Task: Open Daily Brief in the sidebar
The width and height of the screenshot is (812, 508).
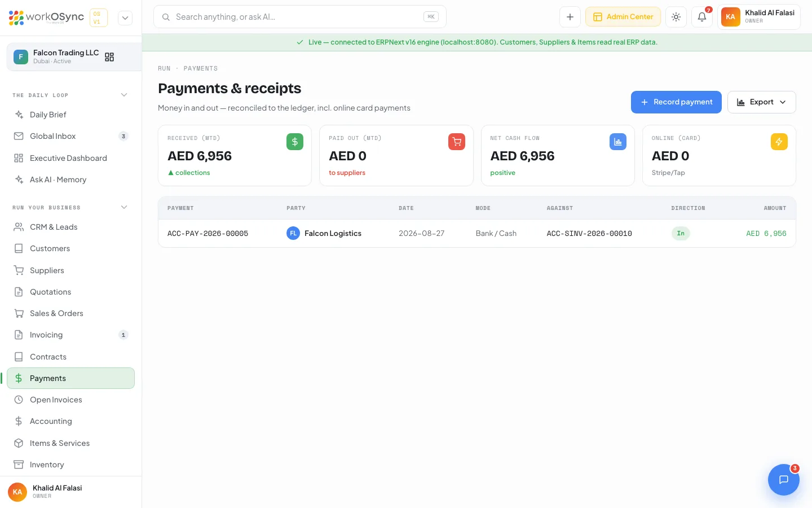Action: 70,115
